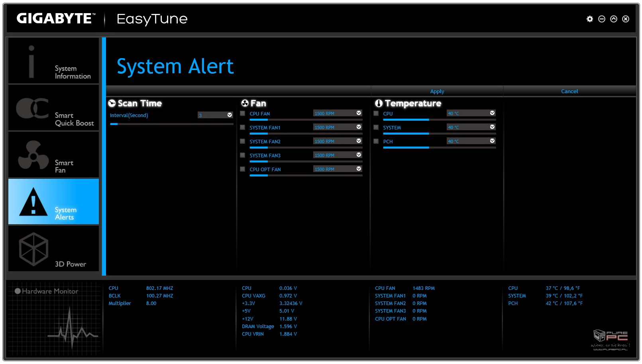Select the System Alerts tab
Screen dimensions: 642x364
53,202
